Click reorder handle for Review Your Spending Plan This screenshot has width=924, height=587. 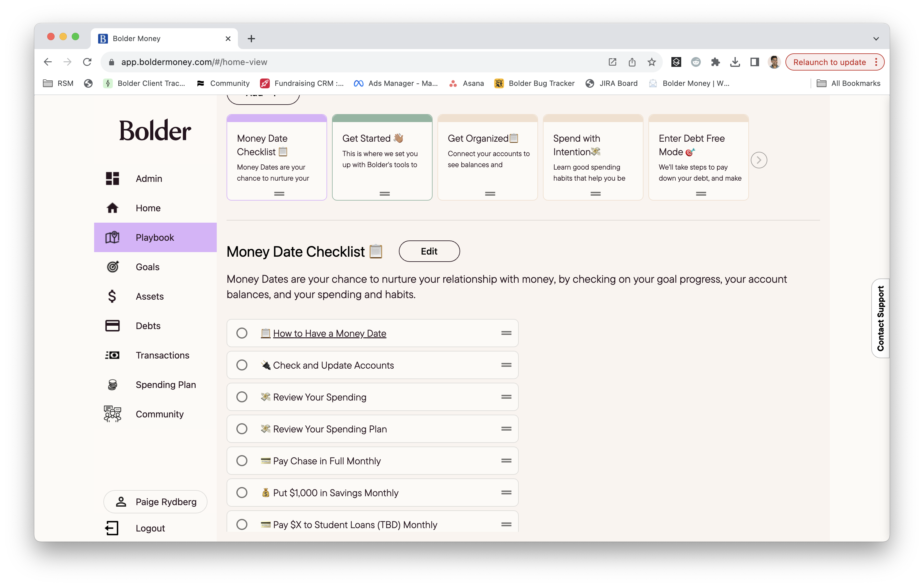point(506,429)
